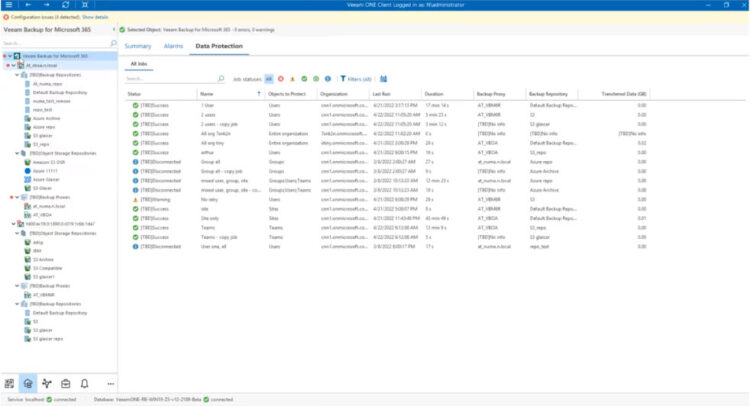Click the green service connected status icon
Image resolution: width=750 pixels, height=406 pixels.
coord(49,399)
